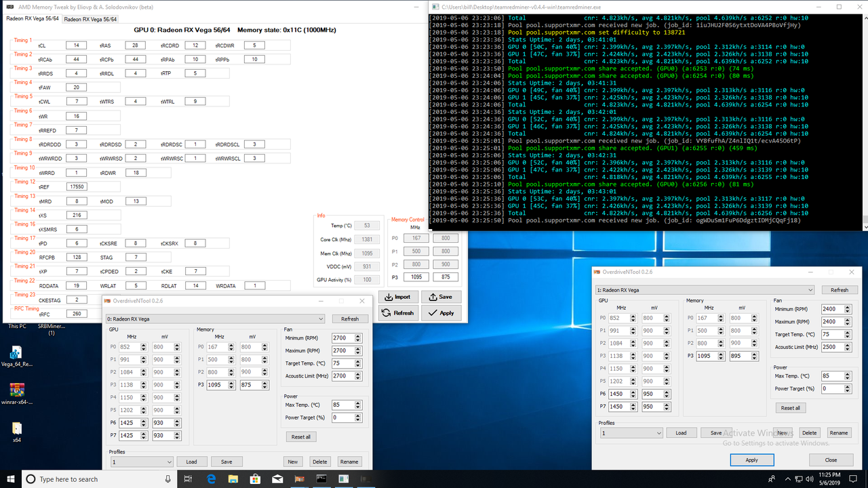Open the Windows Start menu
This screenshot has width=868, height=488.
pyautogui.click(x=11, y=479)
